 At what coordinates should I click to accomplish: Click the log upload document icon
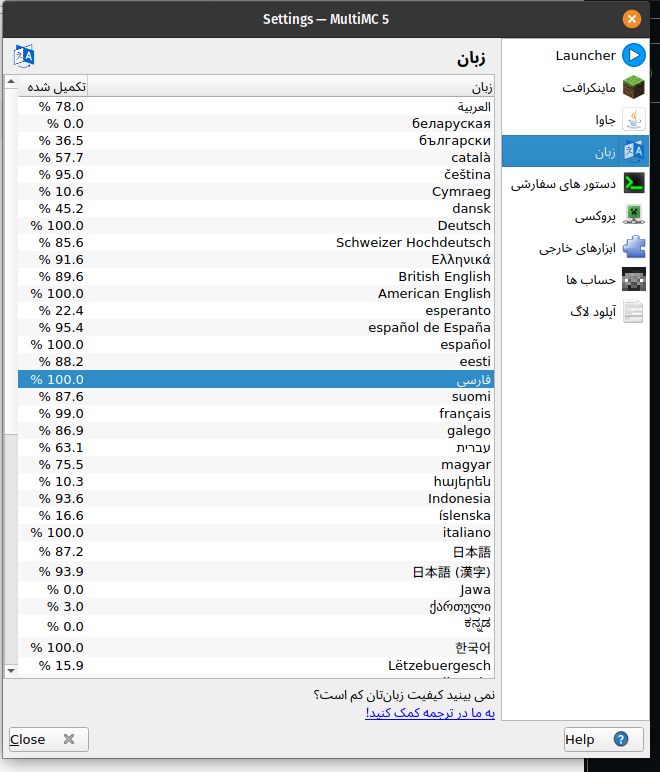click(x=633, y=311)
